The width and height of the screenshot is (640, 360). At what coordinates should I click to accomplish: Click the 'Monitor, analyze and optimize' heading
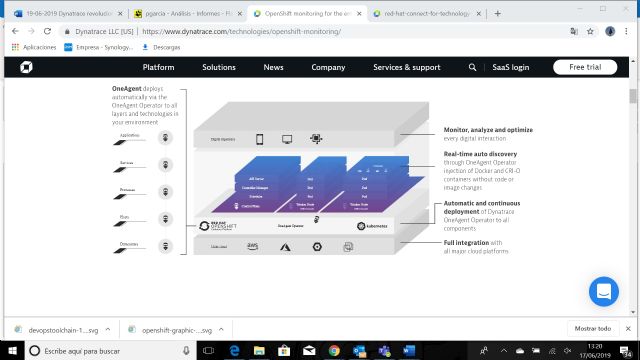(488, 130)
